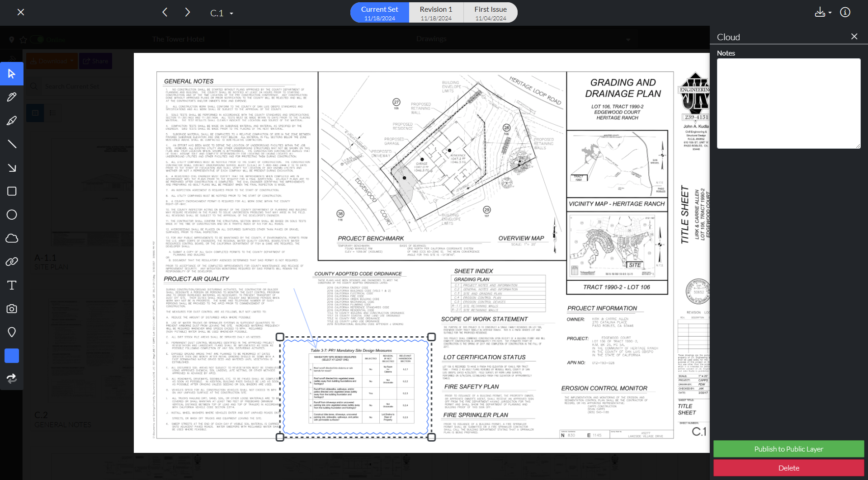The image size is (868, 480).
Task: Select the Link hyperlink tool
Action: [x=12, y=262]
